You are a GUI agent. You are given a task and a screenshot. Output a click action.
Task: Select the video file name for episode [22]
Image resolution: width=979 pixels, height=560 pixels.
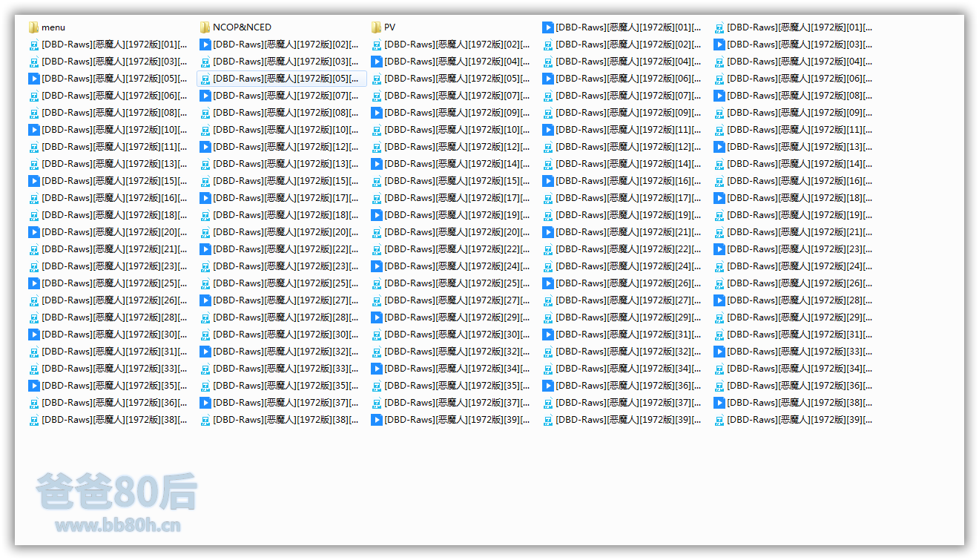click(x=286, y=249)
